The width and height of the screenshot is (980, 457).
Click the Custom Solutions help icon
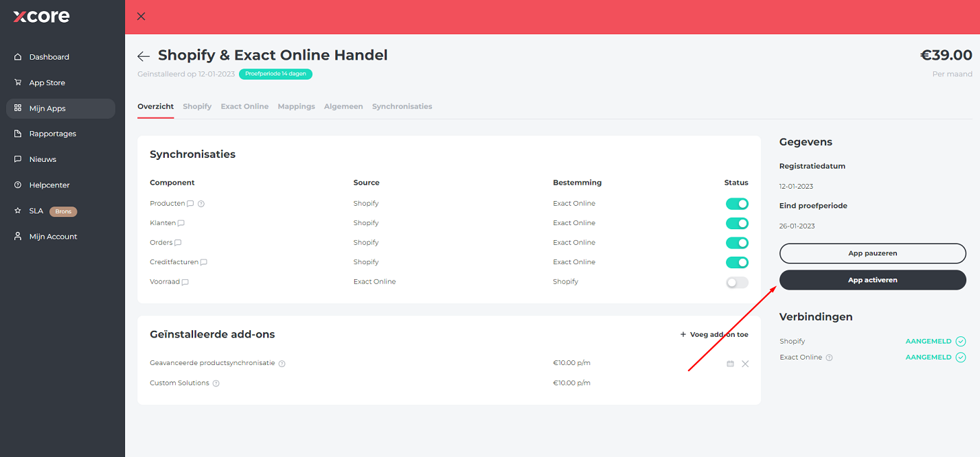pyautogui.click(x=216, y=384)
